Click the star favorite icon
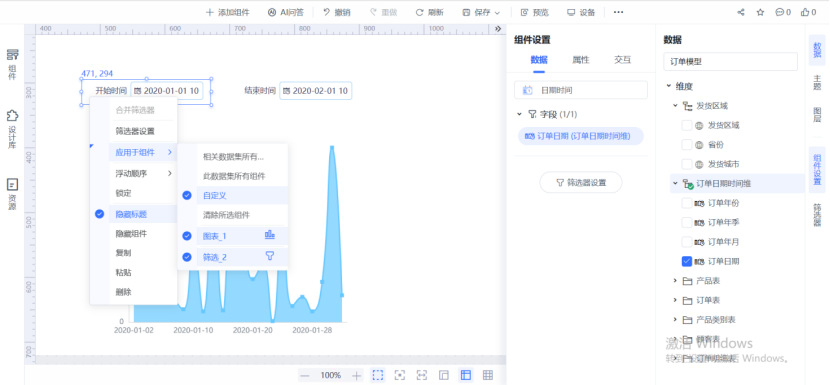 (x=760, y=12)
